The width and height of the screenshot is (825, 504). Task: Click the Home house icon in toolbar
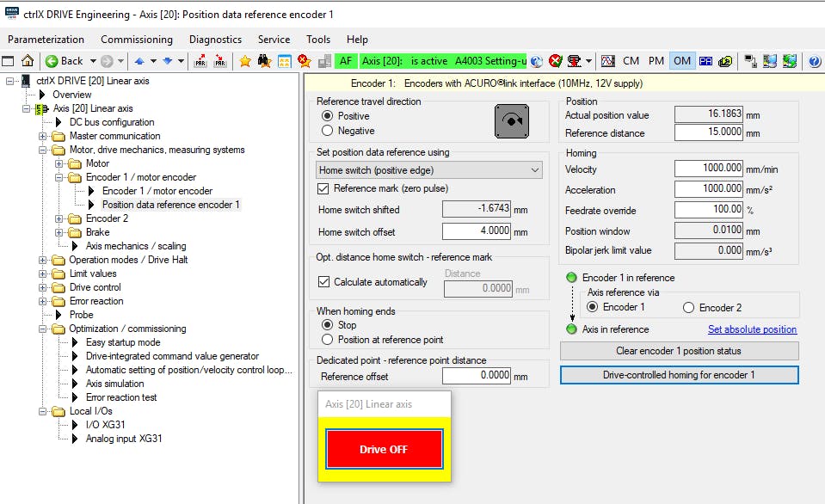pos(28,61)
